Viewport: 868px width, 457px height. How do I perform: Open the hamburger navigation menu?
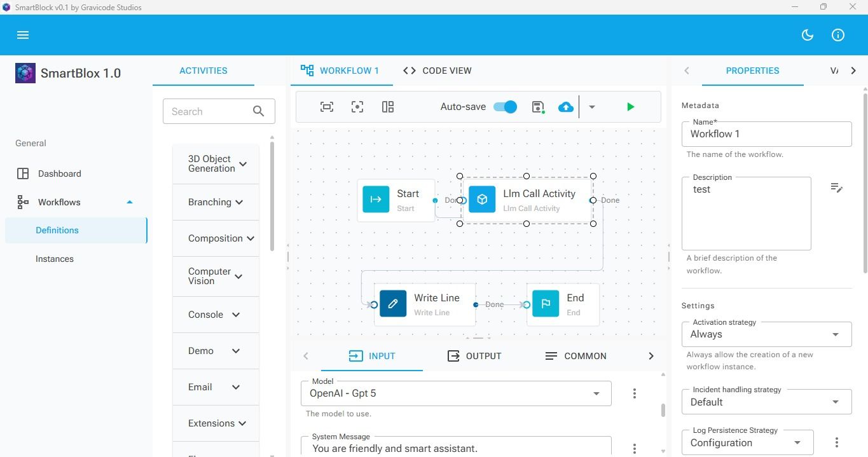click(x=23, y=35)
